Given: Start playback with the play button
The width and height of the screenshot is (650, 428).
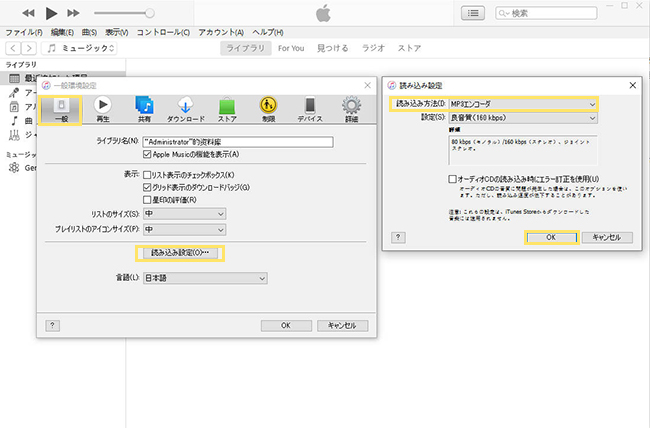Looking at the screenshot, I should (51, 13).
